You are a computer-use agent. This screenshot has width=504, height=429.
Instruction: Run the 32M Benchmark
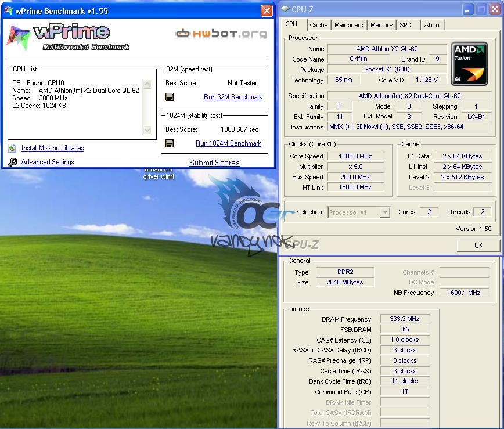click(233, 97)
